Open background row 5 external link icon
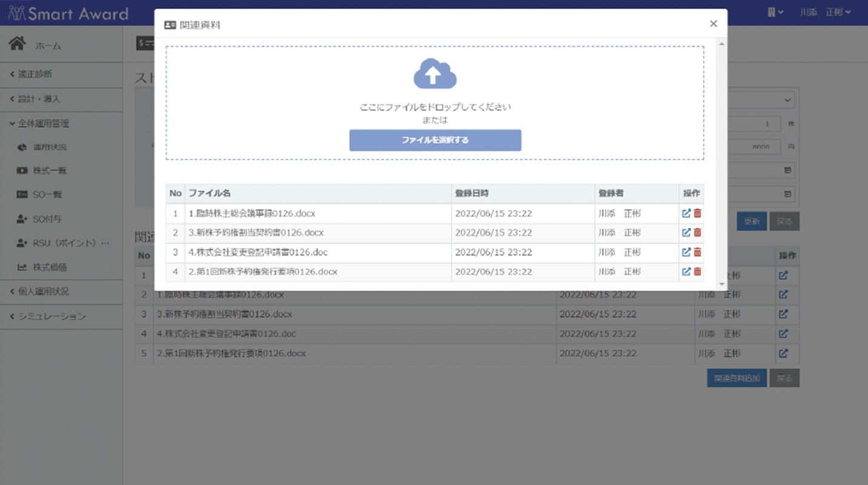 point(783,353)
